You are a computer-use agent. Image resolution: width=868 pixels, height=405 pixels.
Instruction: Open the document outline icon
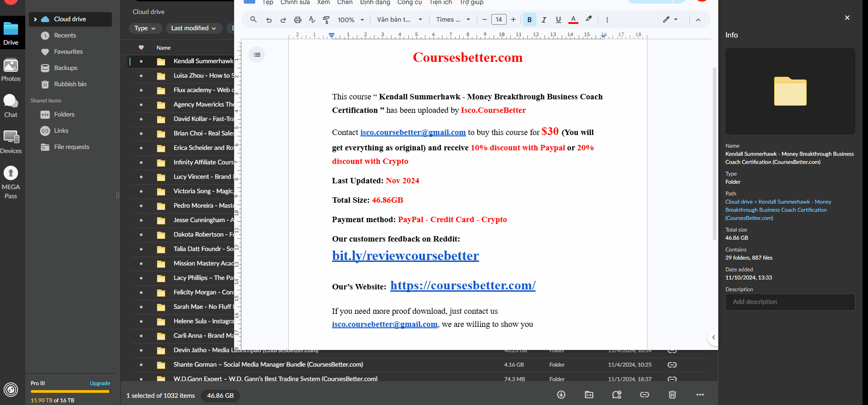pos(257,55)
